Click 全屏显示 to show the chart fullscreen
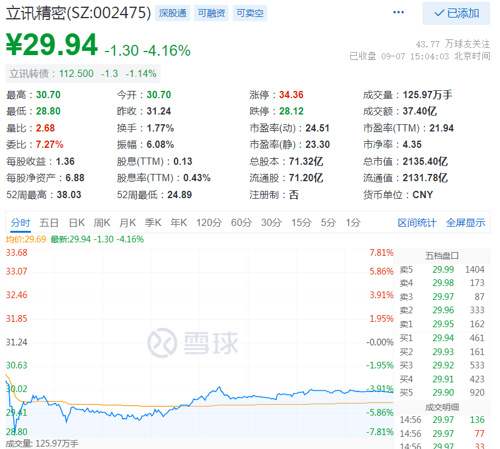This screenshot has height=449, width=500. [x=466, y=223]
